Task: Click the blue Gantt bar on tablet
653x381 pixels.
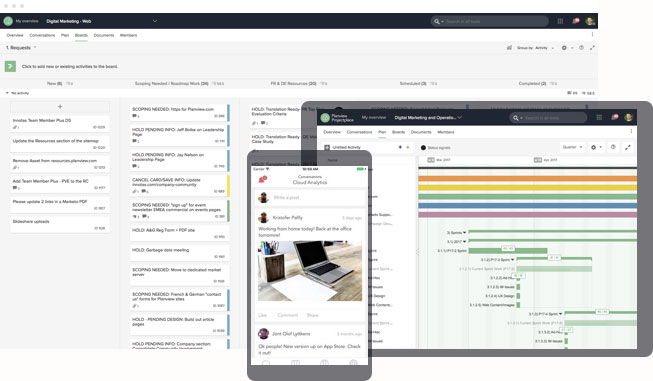Action: 528,206
